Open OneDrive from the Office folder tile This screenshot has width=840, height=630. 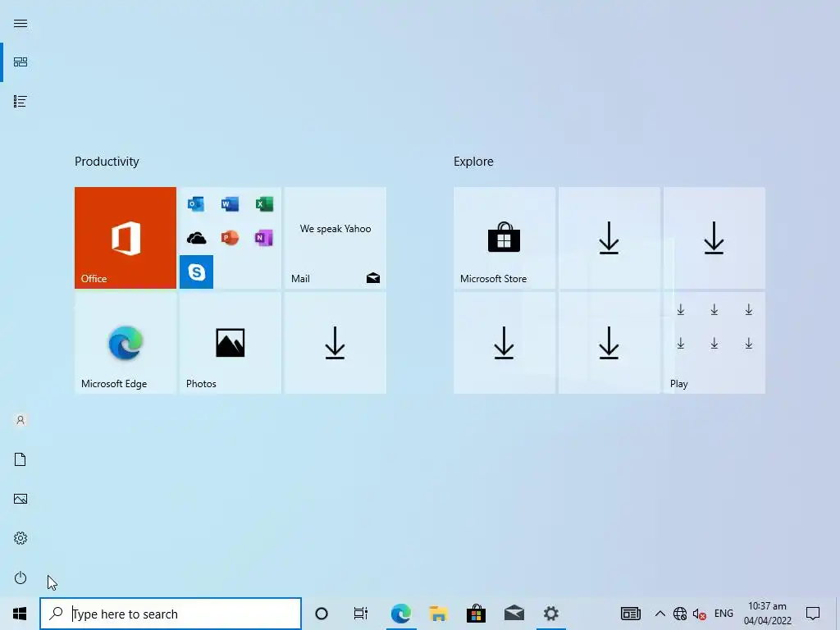196,238
